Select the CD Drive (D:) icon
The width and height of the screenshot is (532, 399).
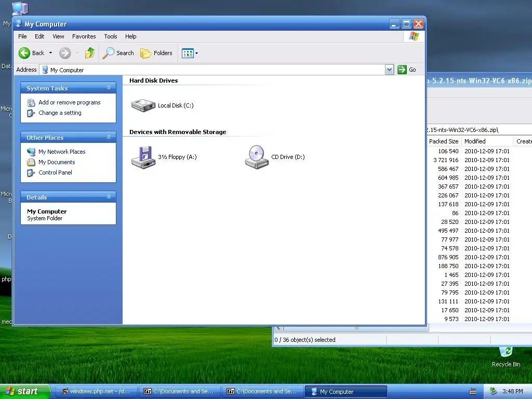257,157
